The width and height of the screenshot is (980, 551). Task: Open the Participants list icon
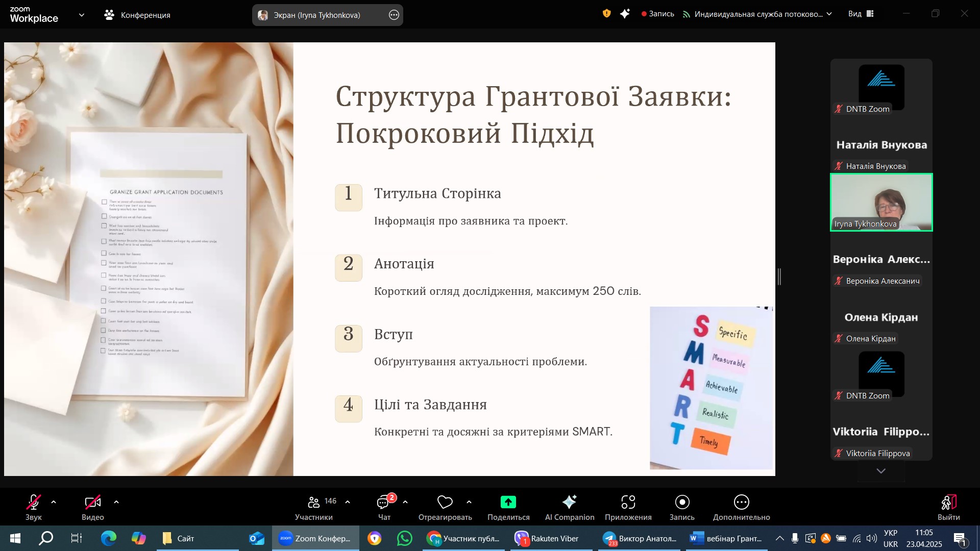coord(314,503)
